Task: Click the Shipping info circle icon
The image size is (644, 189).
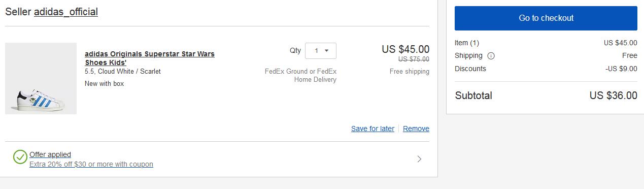Action: tap(491, 56)
